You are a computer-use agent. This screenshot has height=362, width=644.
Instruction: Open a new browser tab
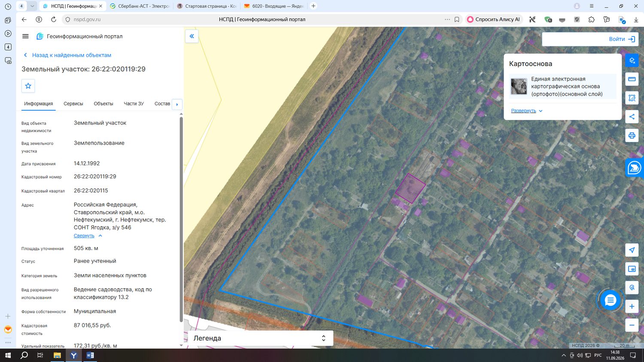(313, 6)
